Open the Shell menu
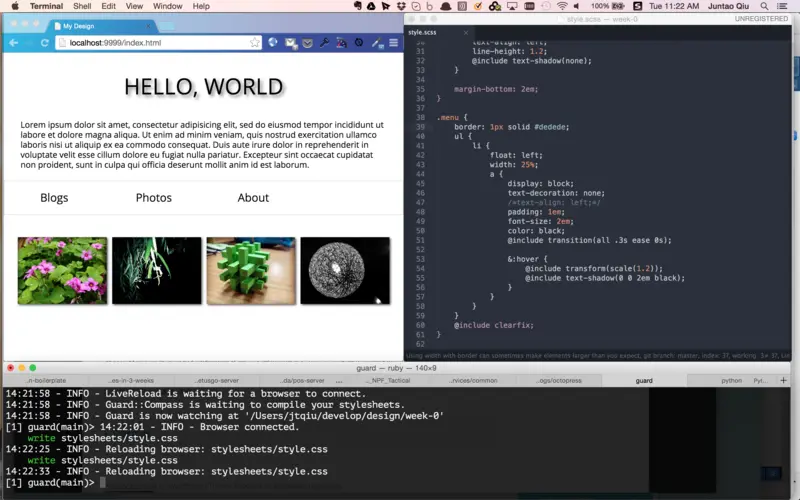The width and height of the screenshot is (800, 500). pos(82,6)
